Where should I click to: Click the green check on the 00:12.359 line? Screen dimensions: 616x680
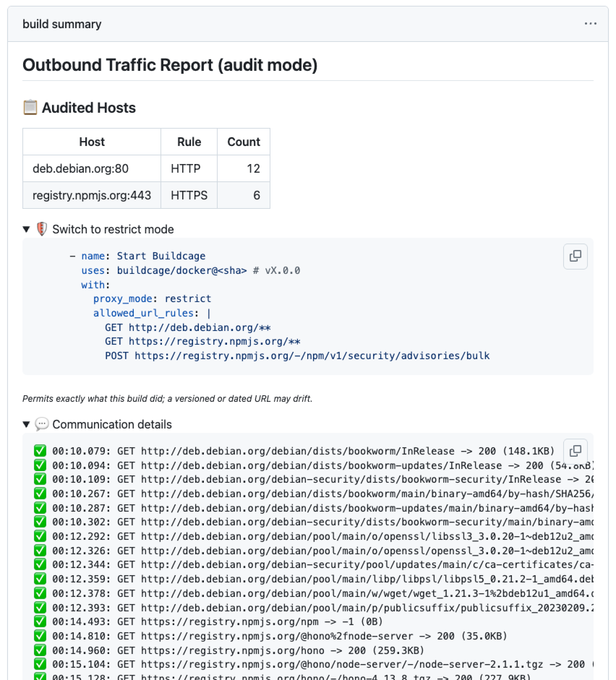coord(40,579)
